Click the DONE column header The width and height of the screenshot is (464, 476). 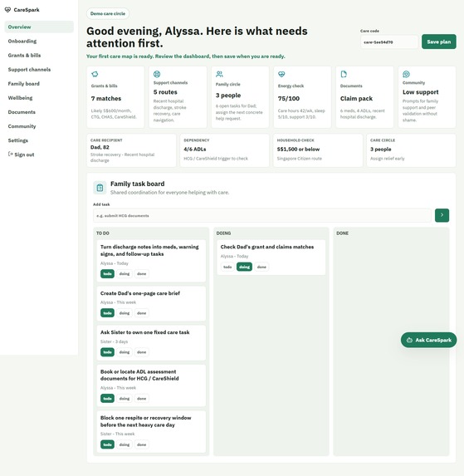pyautogui.click(x=342, y=233)
